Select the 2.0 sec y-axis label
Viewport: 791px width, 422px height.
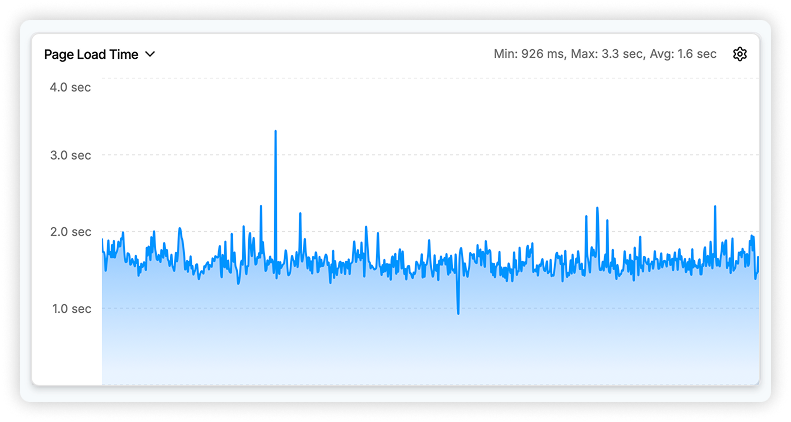[70, 232]
